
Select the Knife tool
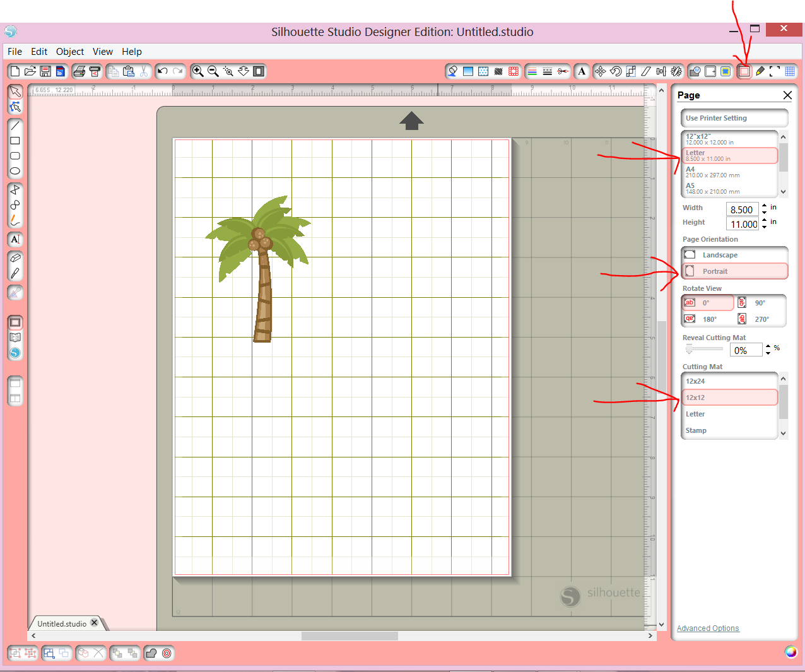15,273
